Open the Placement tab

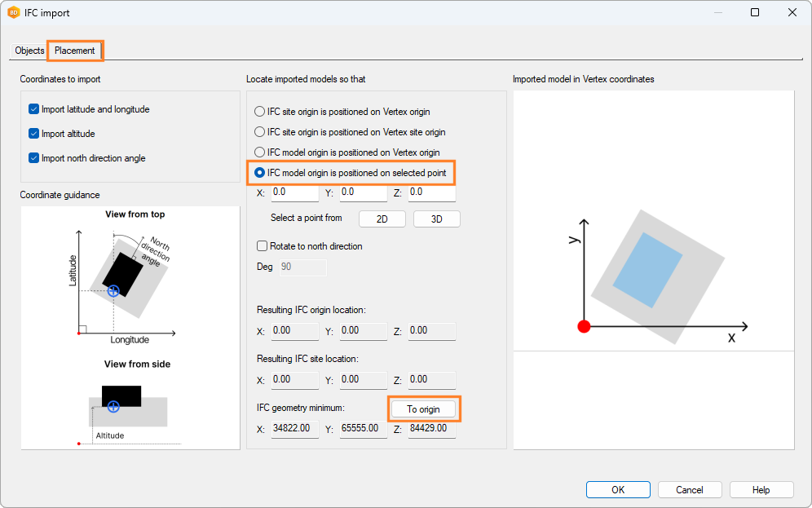75,51
